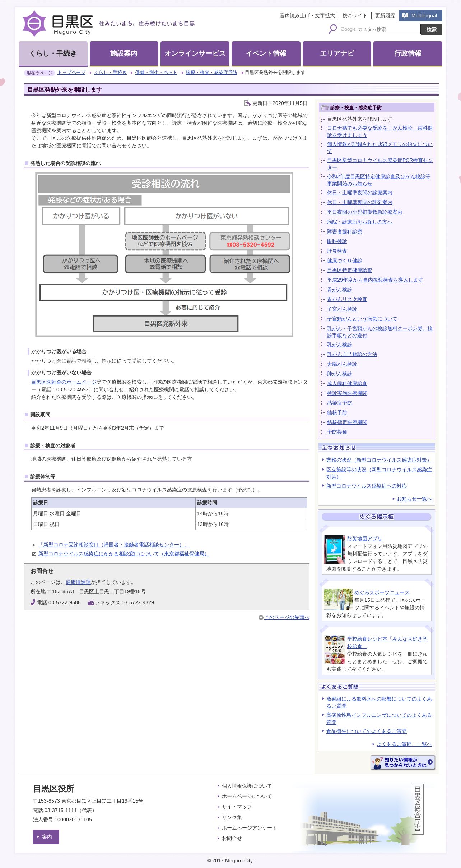Open 新型コロナウイルス感染症への対応 link
Screen dimensions: 461x868
click(367, 486)
